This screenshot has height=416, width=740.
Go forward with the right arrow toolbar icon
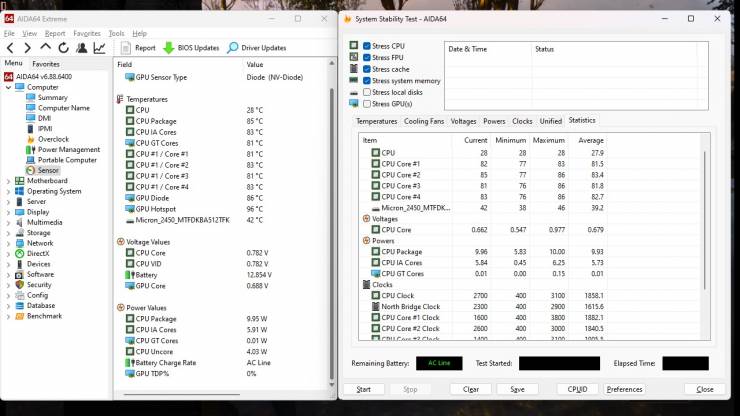[x=27, y=48]
